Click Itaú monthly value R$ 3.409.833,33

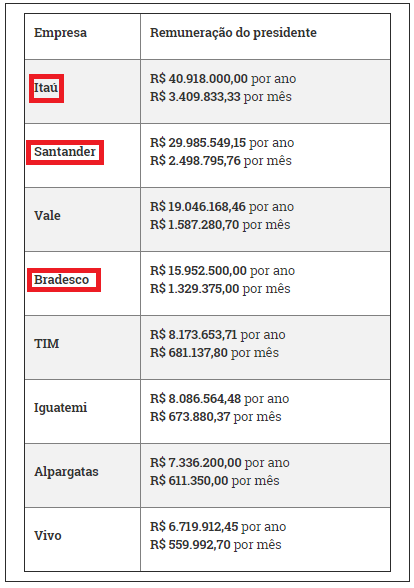(x=195, y=97)
